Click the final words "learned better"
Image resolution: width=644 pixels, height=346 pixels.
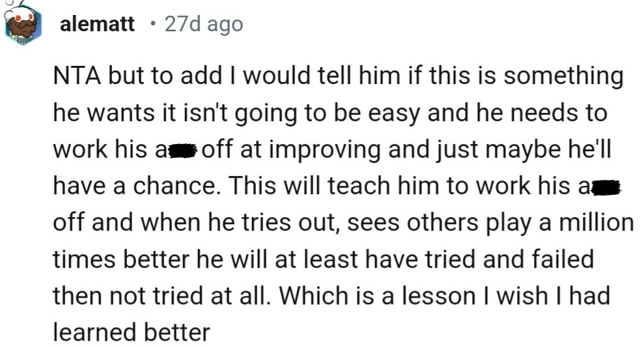[131, 333]
